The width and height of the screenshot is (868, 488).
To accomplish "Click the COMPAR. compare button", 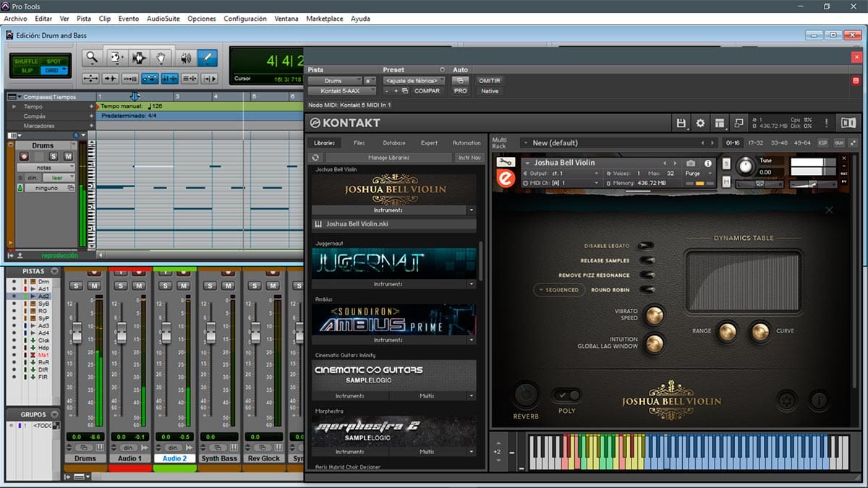I will (x=427, y=91).
